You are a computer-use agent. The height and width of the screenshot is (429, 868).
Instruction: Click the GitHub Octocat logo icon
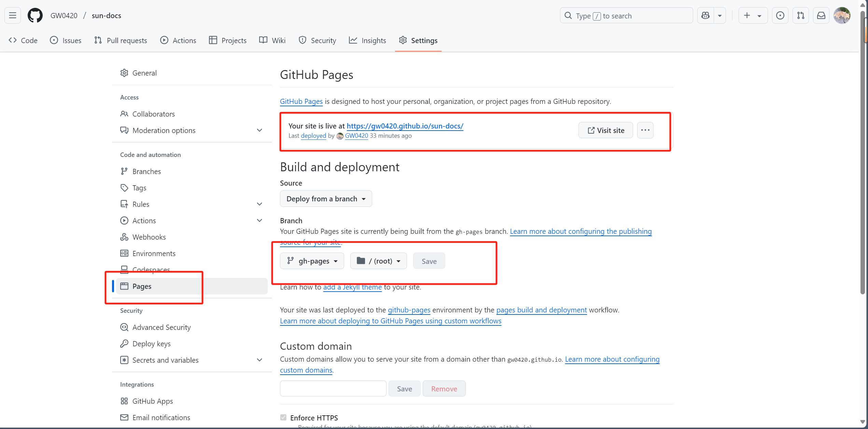pos(35,16)
